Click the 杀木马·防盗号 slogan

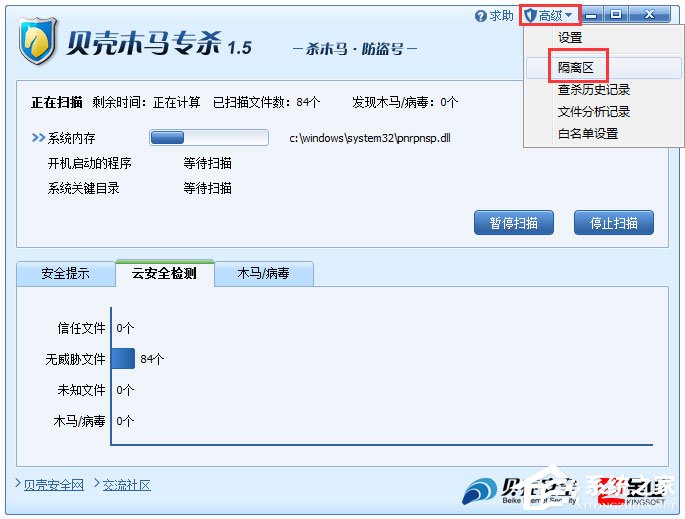pos(355,49)
